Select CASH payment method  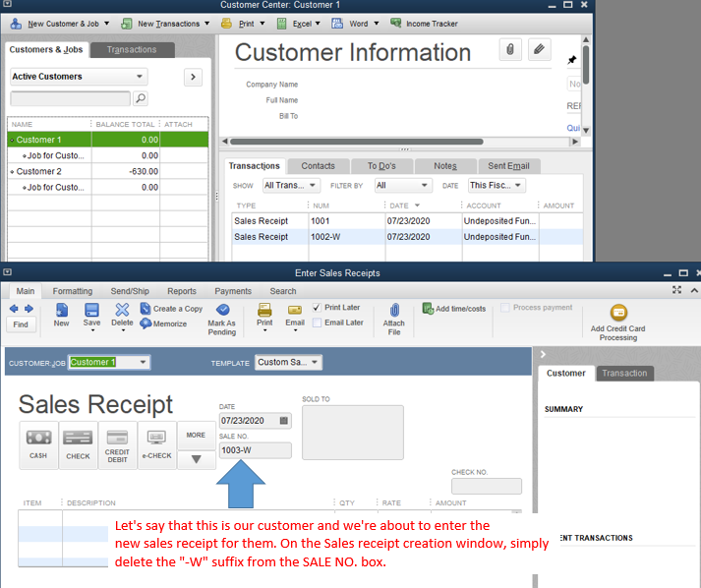[x=38, y=444]
